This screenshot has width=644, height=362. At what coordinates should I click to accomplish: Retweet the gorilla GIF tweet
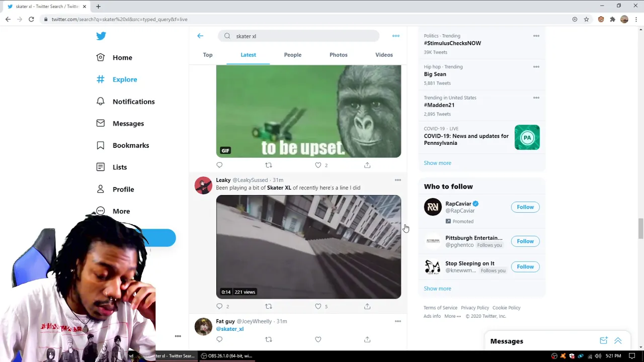pos(269,165)
